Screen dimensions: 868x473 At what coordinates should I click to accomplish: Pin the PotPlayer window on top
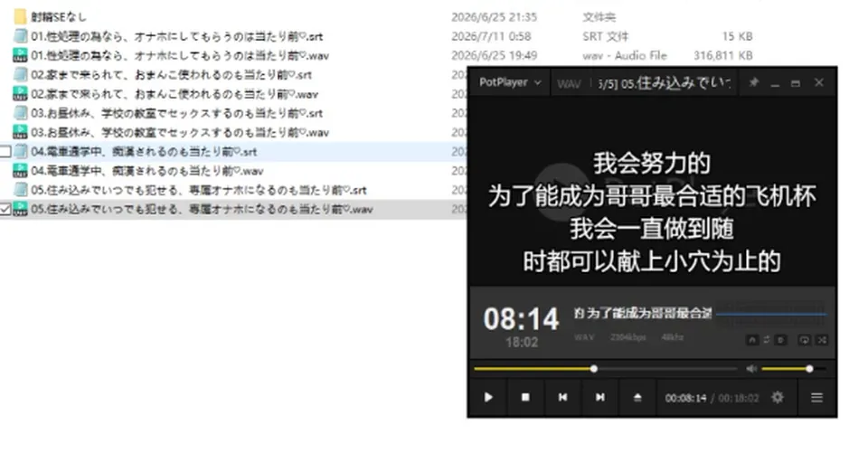point(753,82)
